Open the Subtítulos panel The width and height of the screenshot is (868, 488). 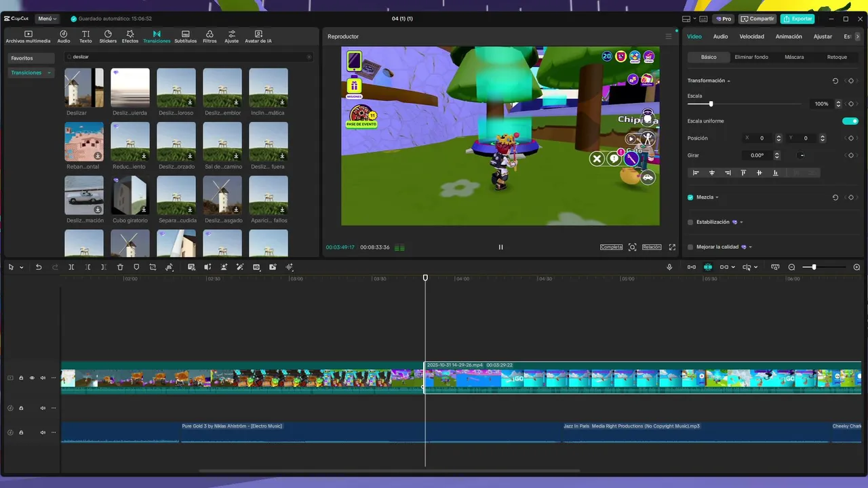(x=186, y=37)
